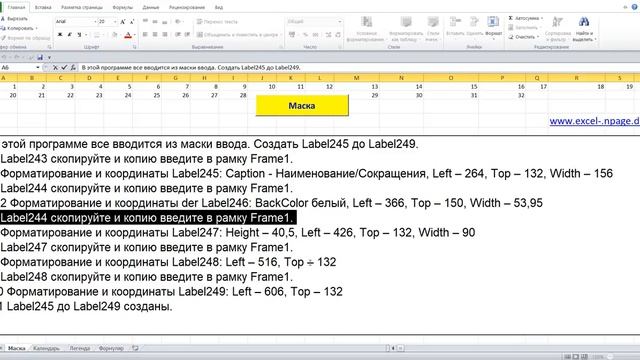Click the Cut (Вырезать) scissors icon
This screenshot has width=640, height=360.
pyautogui.click(x=2, y=19)
